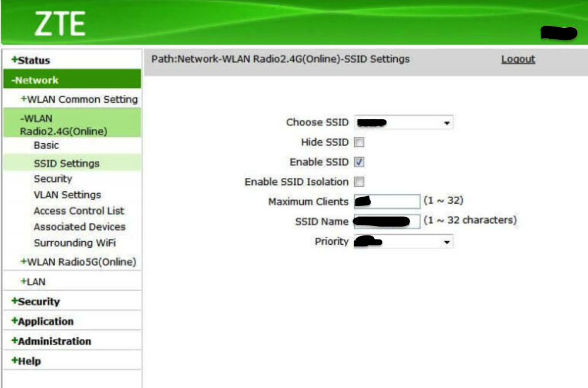Toggle Enable SSID Isolation checkbox
This screenshot has width=588, height=388.
tap(359, 182)
